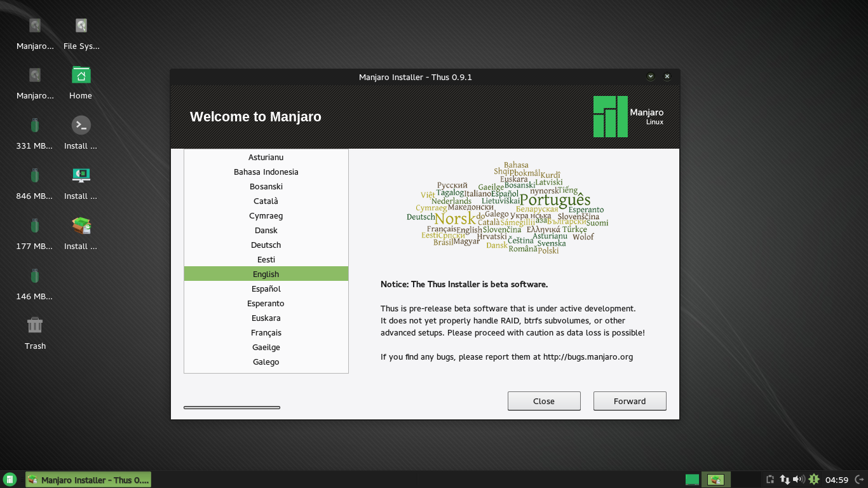The height and width of the screenshot is (488, 868).
Task: Click the Manjaro Linux logo in header
Action: point(628,116)
